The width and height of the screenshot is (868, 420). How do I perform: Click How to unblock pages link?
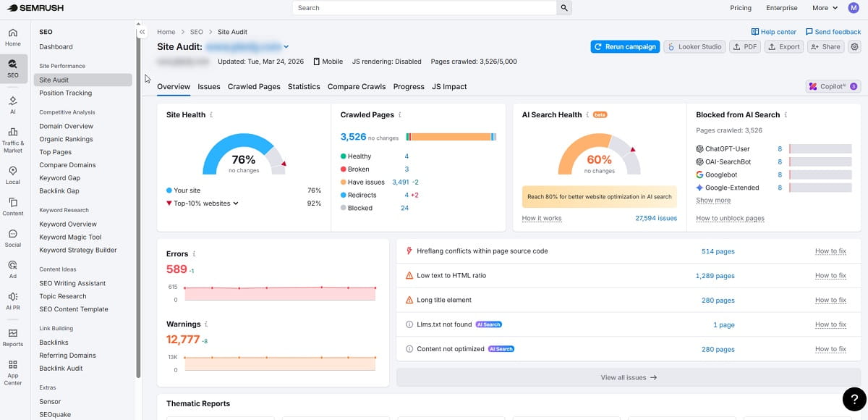(730, 218)
